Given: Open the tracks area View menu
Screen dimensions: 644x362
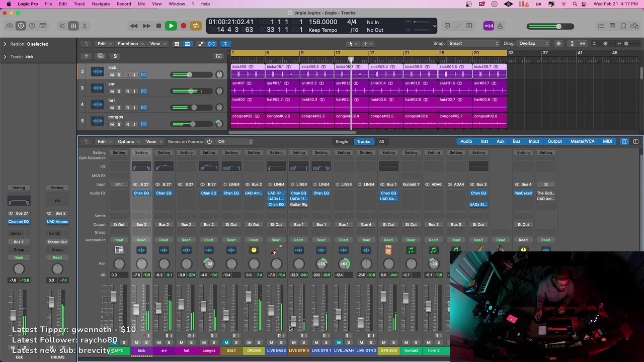Looking at the screenshot, I should click(157, 44).
